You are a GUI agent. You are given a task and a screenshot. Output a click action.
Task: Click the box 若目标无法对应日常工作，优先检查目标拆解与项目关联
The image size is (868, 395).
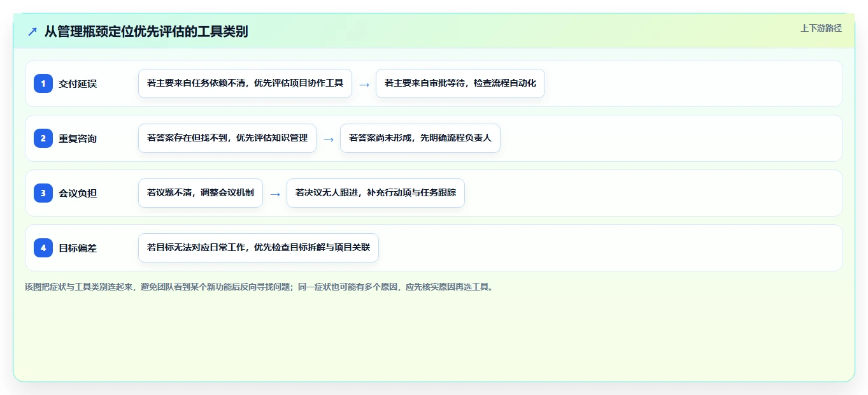[x=259, y=248]
